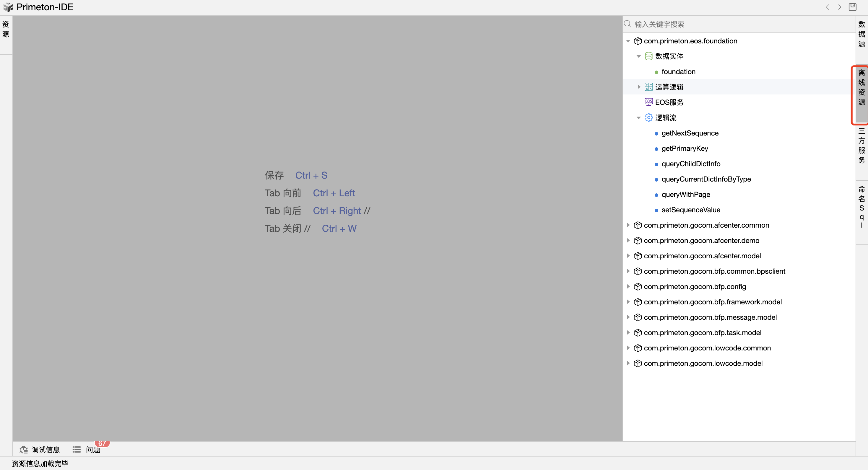The height and width of the screenshot is (470, 868).
Task: Expand com.primeton.gocom.afcenter.common package
Action: tap(628, 225)
